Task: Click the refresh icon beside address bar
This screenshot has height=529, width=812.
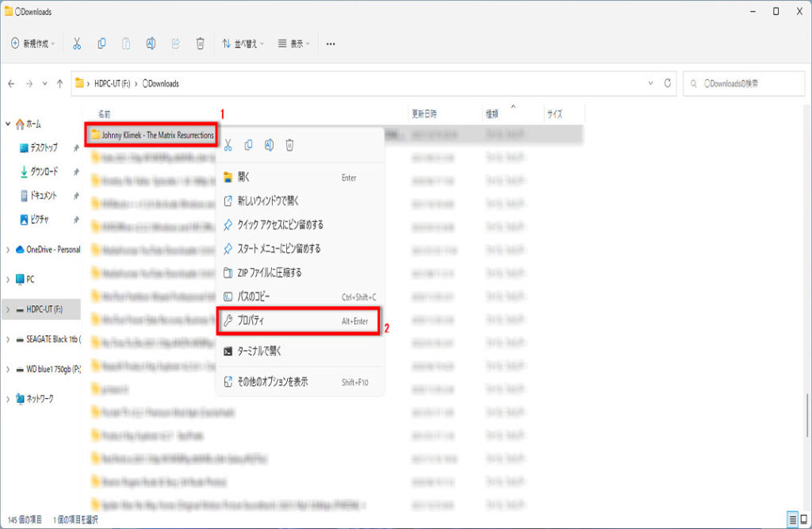Action: click(x=668, y=83)
